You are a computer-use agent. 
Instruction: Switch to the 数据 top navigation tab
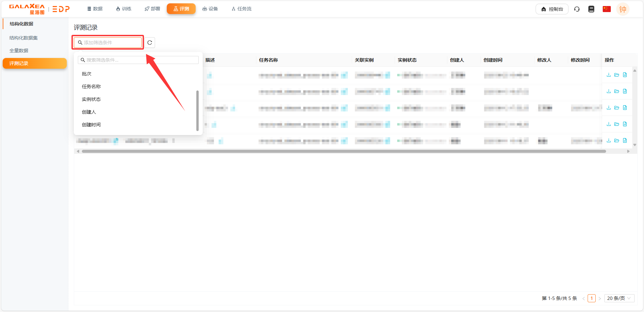tap(95, 9)
